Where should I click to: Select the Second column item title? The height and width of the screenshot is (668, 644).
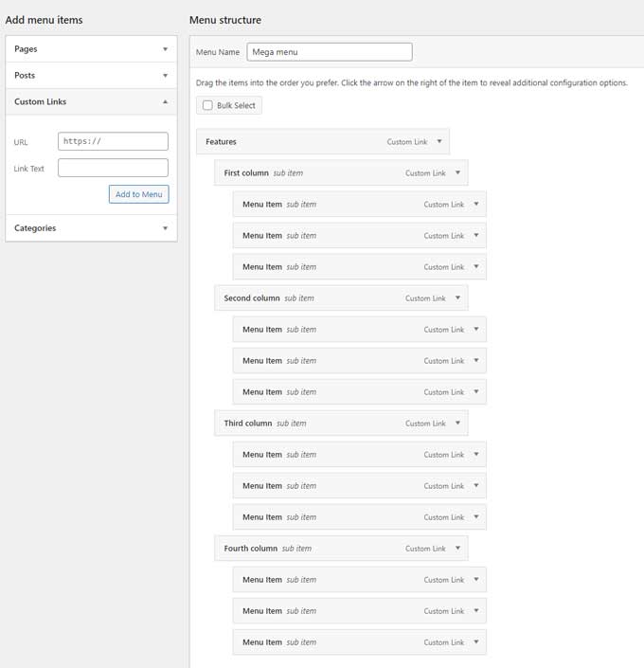click(x=252, y=298)
